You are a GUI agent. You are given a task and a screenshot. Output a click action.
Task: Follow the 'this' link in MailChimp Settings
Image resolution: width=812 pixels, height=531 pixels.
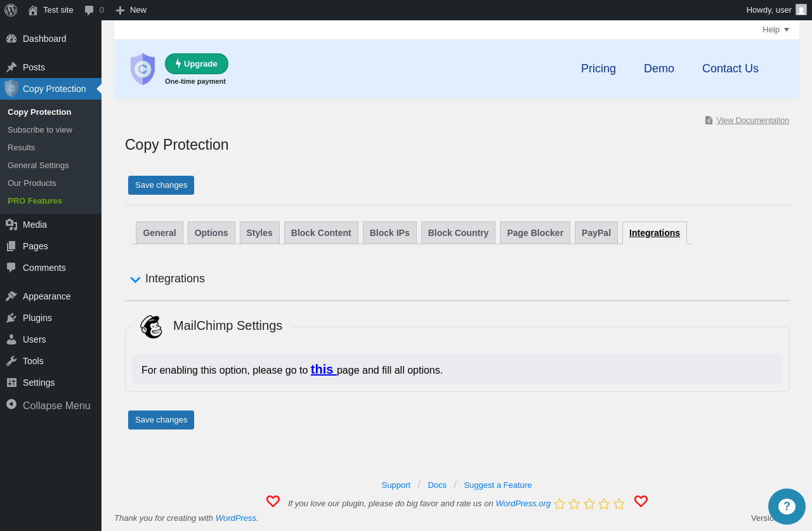tap(322, 369)
